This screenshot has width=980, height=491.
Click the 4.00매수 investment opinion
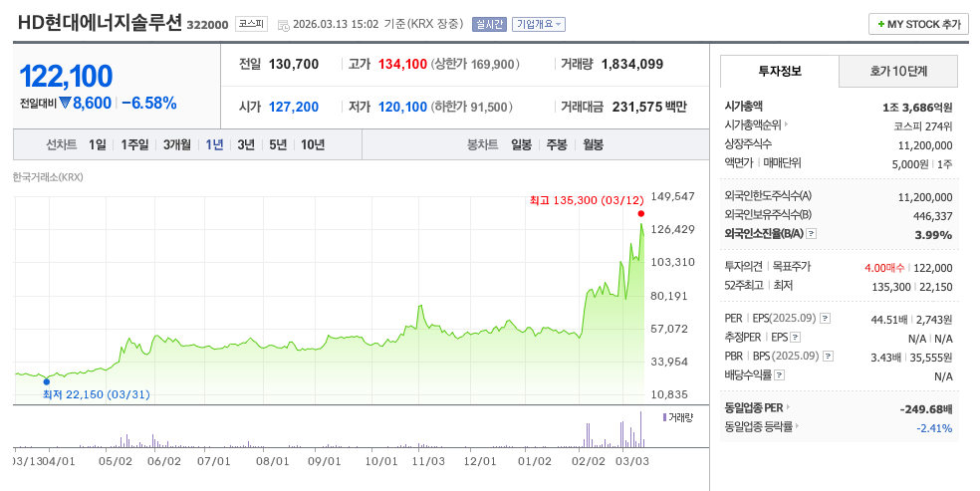pyautogui.click(x=884, y=268)
